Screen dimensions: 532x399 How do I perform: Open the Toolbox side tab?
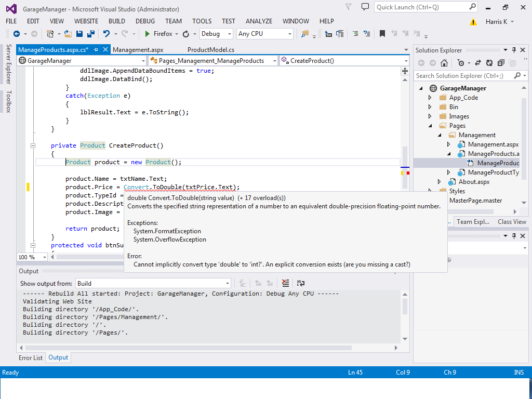[8, 101]
